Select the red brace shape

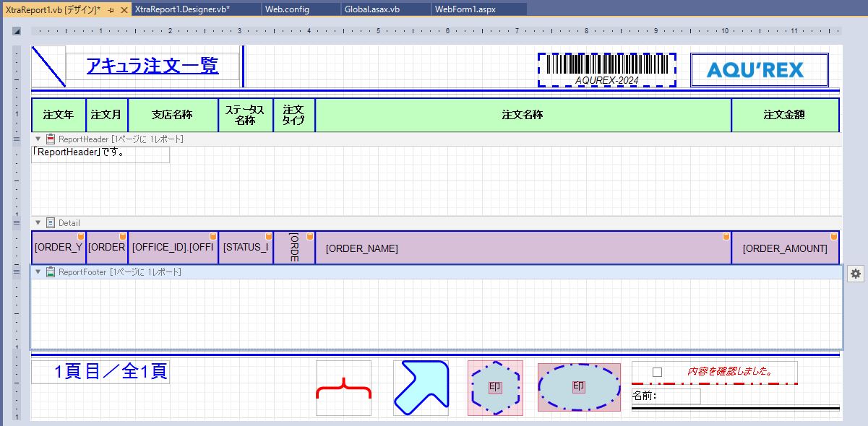click(x=343, y=388)
